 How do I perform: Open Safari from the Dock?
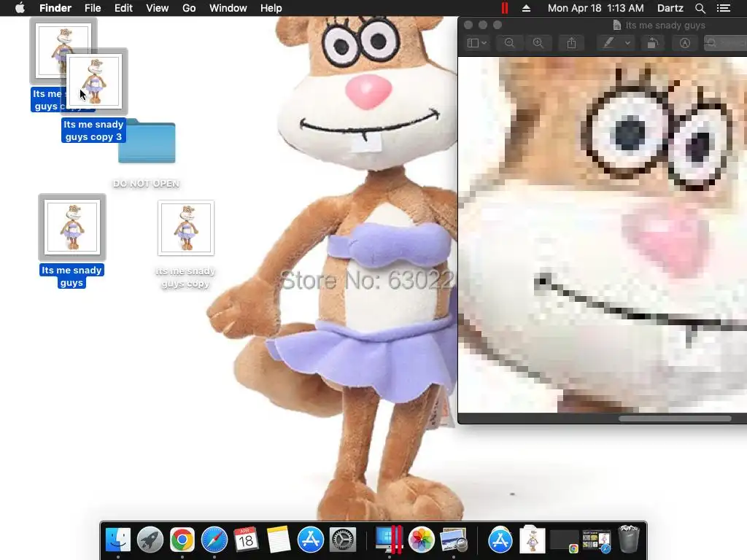coord(214,540)
